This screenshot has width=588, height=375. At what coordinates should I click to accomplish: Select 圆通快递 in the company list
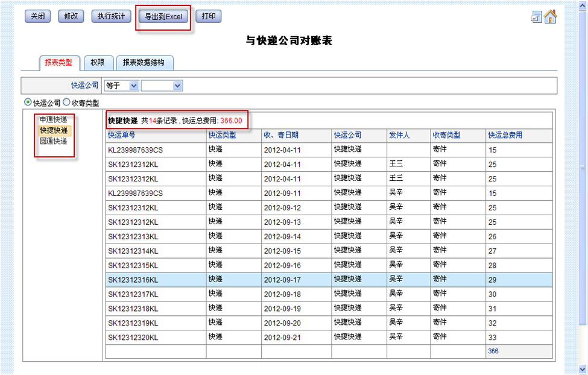[54, 141]
